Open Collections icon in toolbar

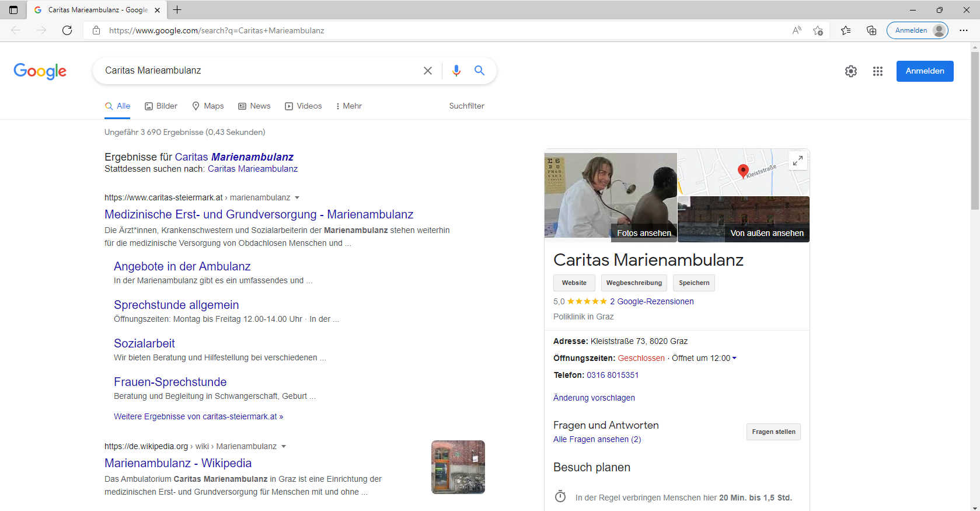point(871,30)
